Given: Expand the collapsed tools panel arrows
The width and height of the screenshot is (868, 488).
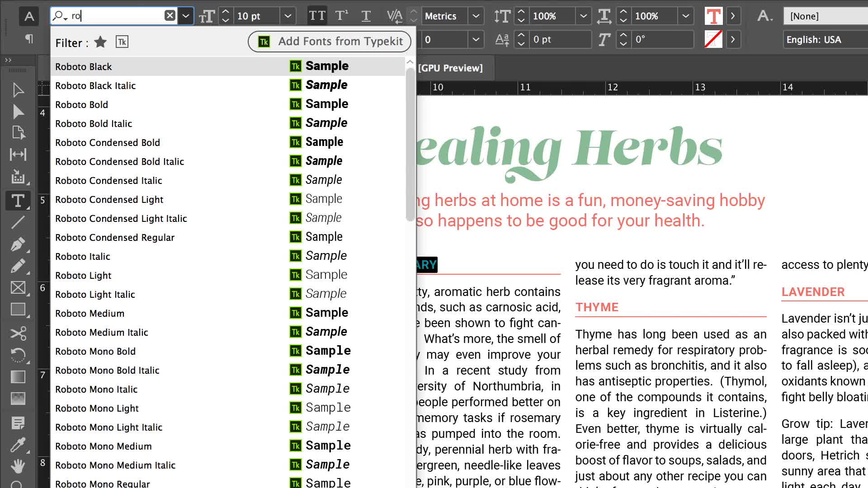Looking at the screenshot, I should point(8,60).
